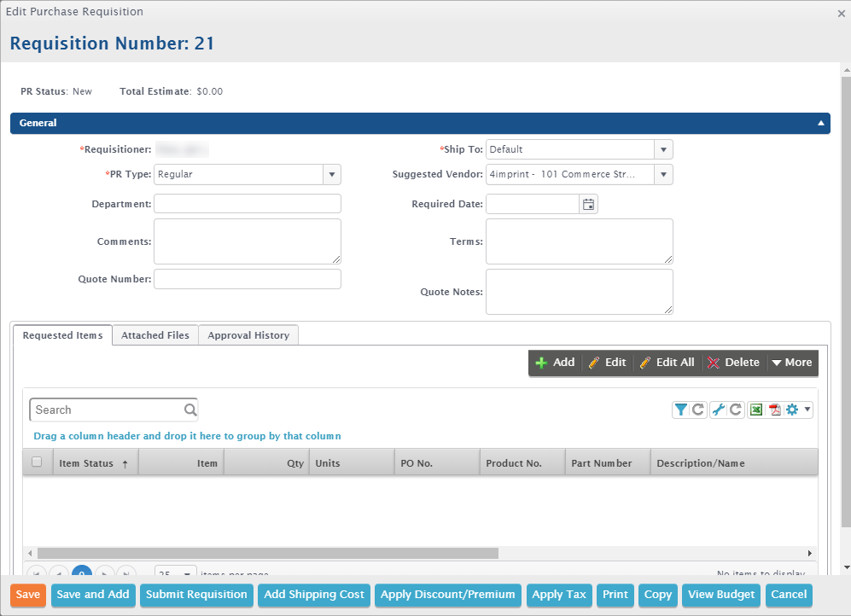The width and height of the screenshot is (851, 616).
Task: Click the View Budget button
Action: 721,595
